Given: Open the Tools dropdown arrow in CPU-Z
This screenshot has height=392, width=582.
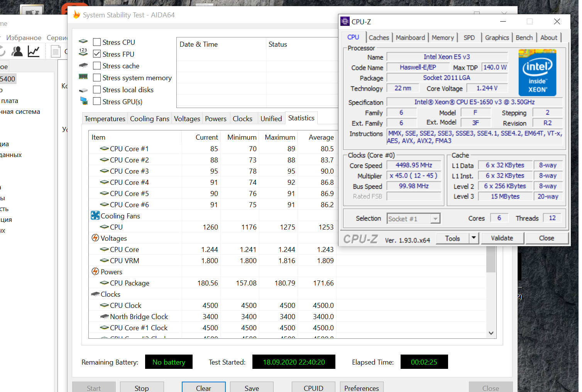Looking at the screenshot, I should click(474, 238).
